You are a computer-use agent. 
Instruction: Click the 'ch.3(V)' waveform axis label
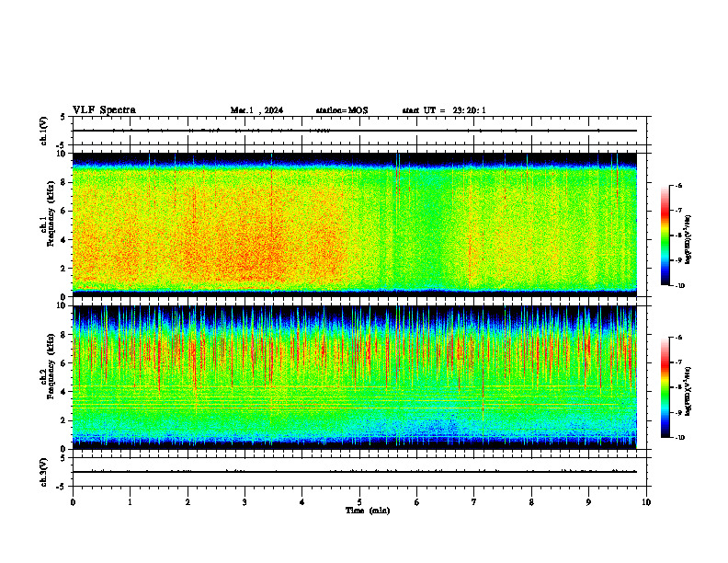43,472
